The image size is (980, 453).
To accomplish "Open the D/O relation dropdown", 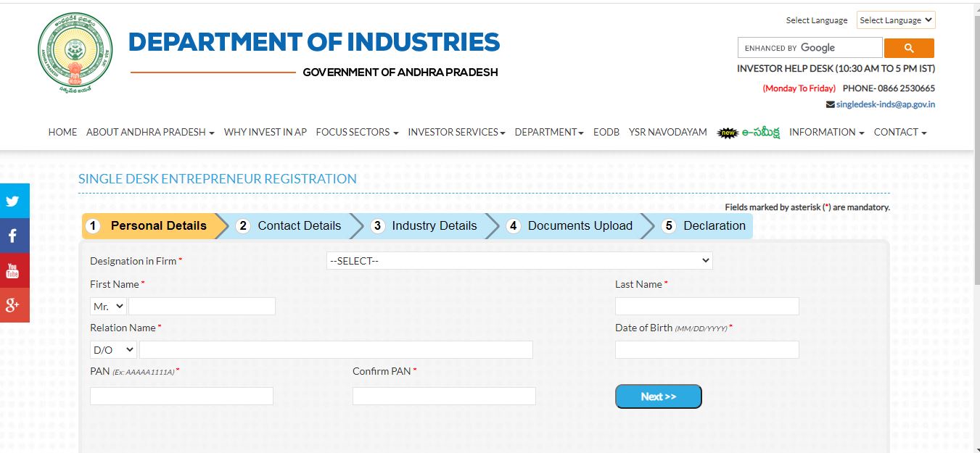I will (113, 349).
